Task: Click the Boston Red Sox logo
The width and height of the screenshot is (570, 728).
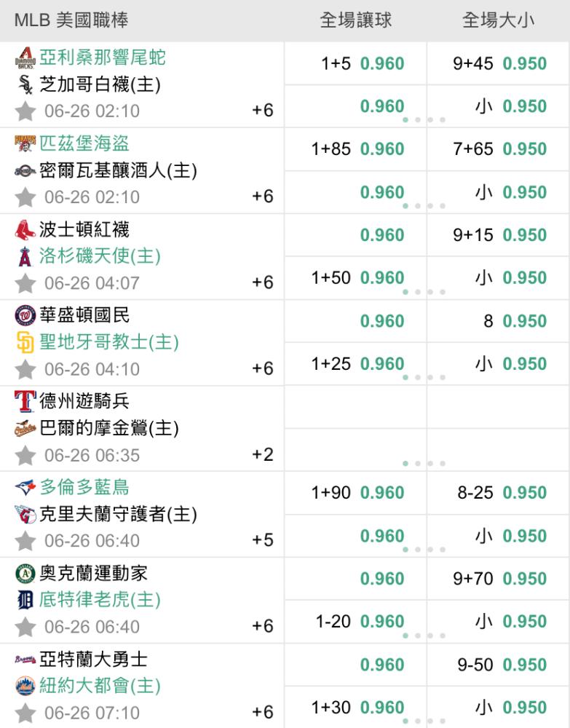Action: coord(25,229)
